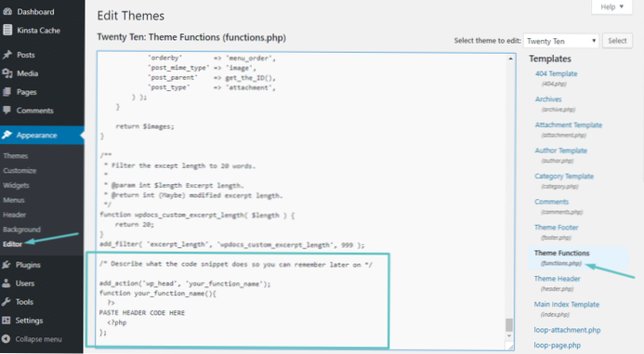
Task: Open the 404 Template file
Action: click(556, 73)
